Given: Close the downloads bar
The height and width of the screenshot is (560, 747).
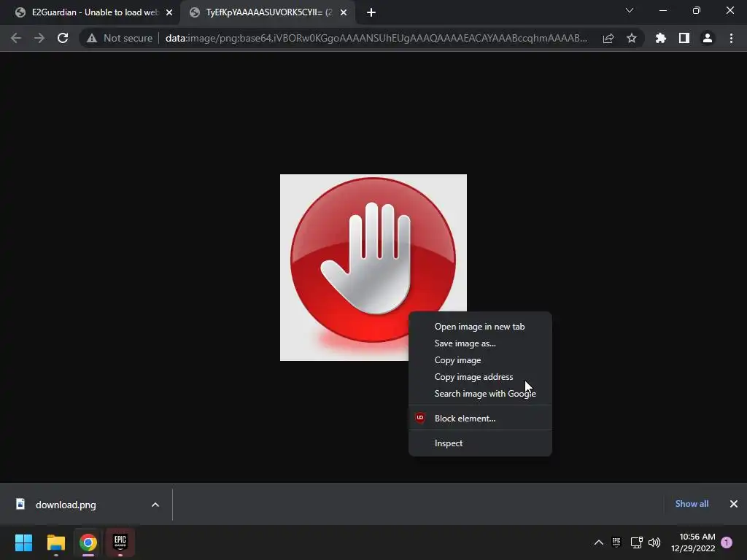Looking at the screenshot, I should click(734, 504).
